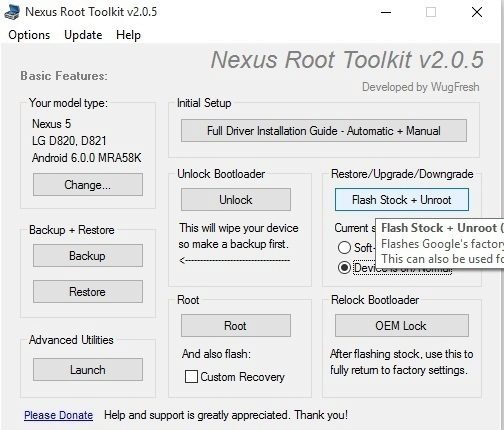The height and width of the screenshot is (430, 504).
Task: Click 'Help and support is greatly appreciated' text
Action: click(196, 415)
